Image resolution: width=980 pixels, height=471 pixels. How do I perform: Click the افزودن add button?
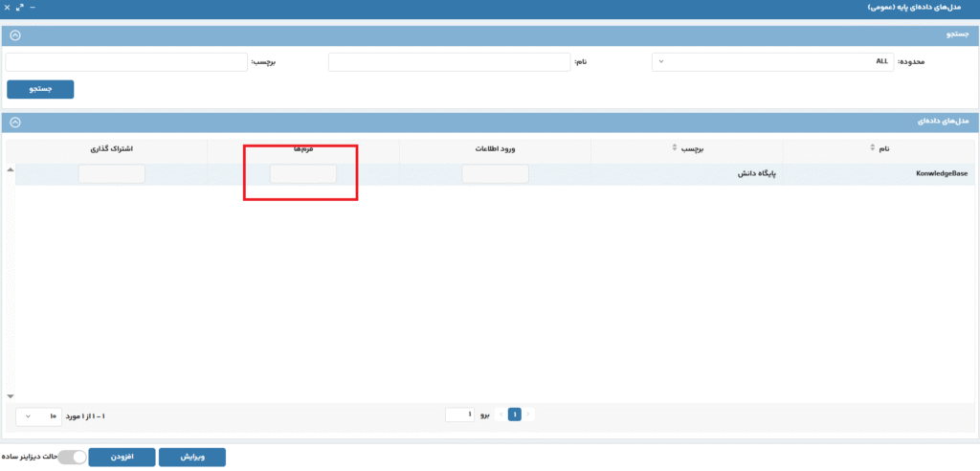[122, 458]
